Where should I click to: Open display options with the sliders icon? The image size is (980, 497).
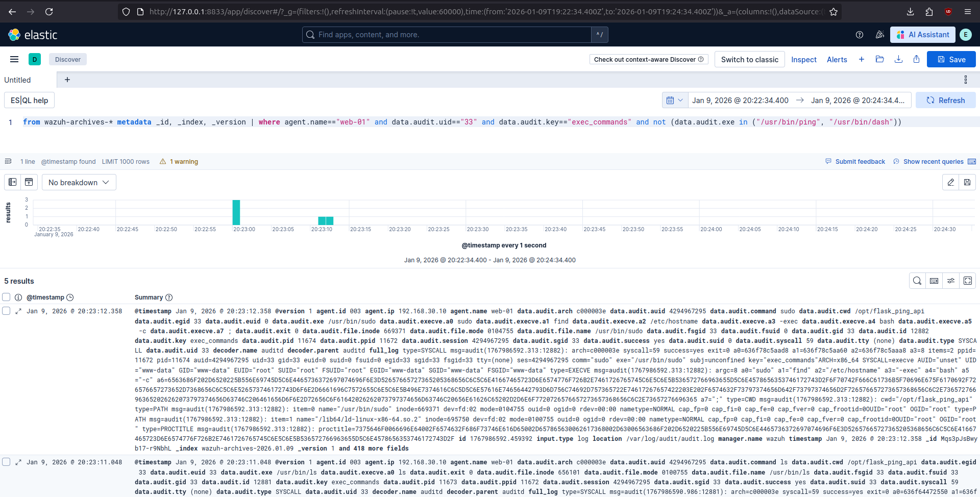951,281
